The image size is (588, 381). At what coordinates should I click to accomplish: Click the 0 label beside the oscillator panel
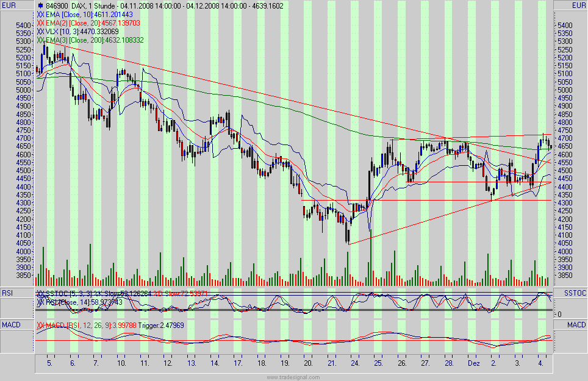click(559, 315)
